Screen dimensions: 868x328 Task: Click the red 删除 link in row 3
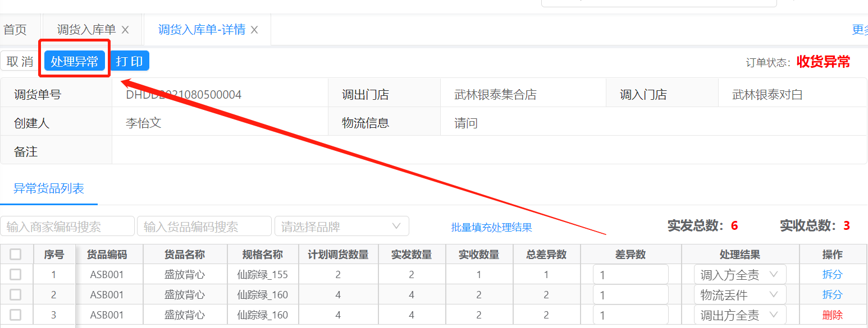pyautogui.click(x=832, y=315)
